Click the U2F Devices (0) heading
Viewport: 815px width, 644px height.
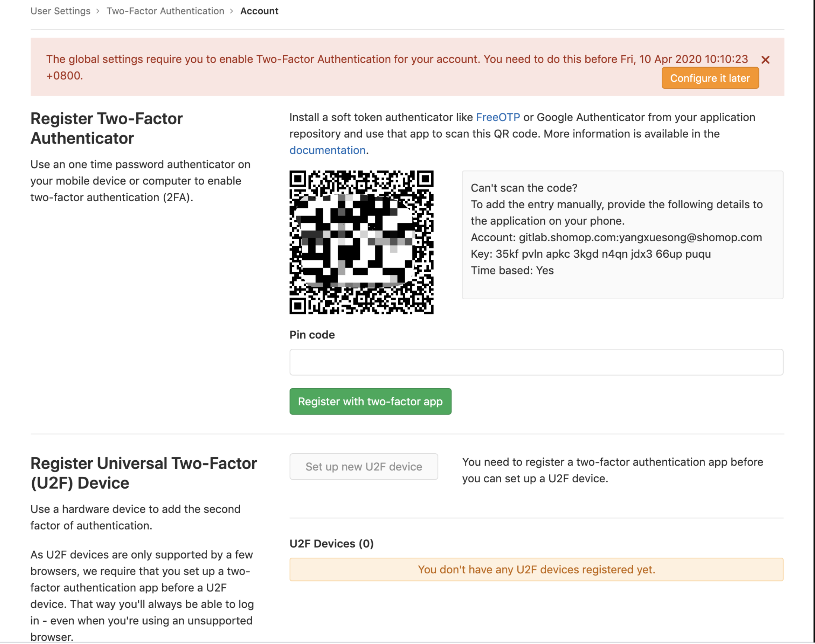[331, 543]
